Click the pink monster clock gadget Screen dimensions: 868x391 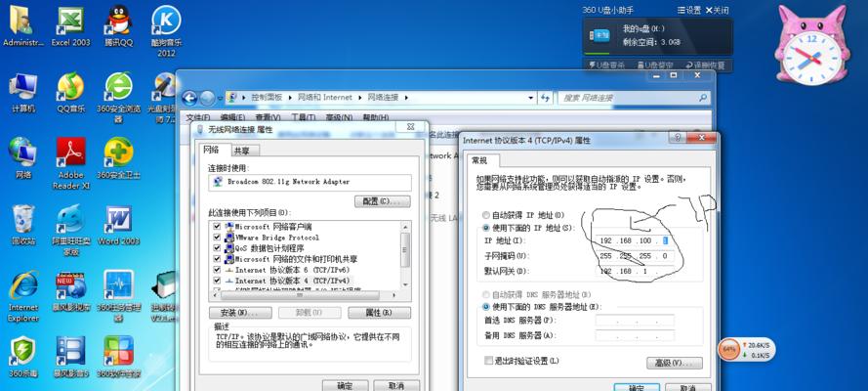811,45
